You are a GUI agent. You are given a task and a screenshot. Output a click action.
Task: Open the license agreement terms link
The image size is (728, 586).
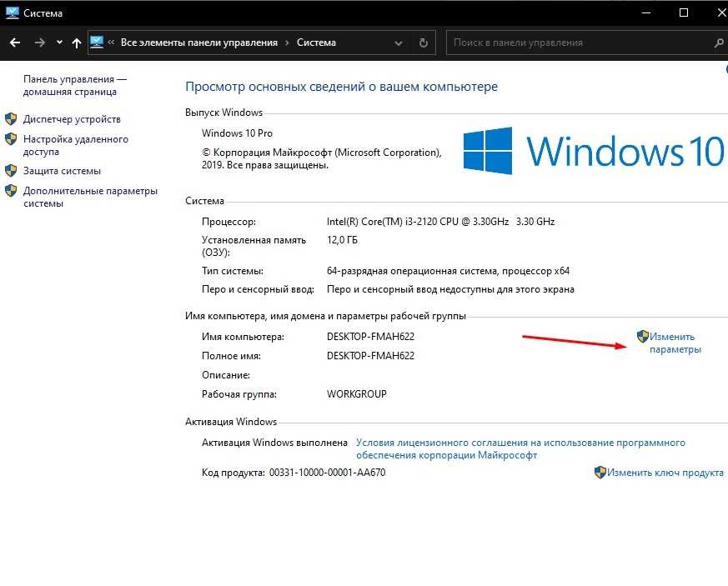[x=520, y=448]
